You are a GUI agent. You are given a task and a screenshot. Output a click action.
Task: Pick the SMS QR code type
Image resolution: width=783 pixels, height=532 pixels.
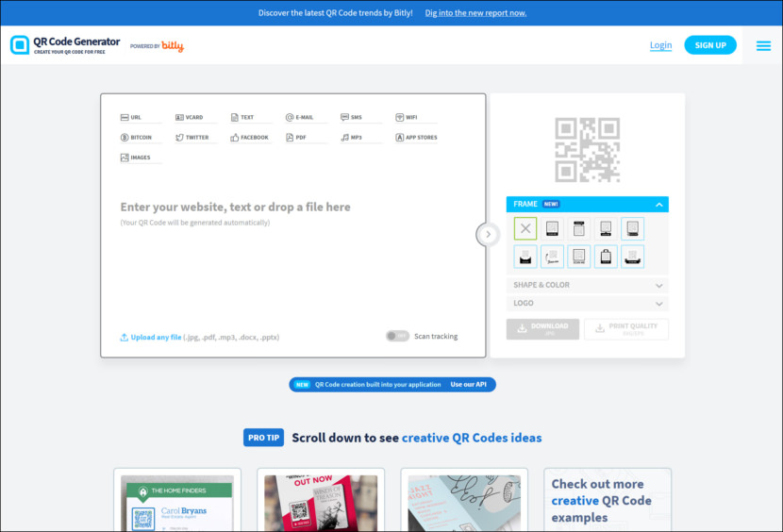point(361,117)
